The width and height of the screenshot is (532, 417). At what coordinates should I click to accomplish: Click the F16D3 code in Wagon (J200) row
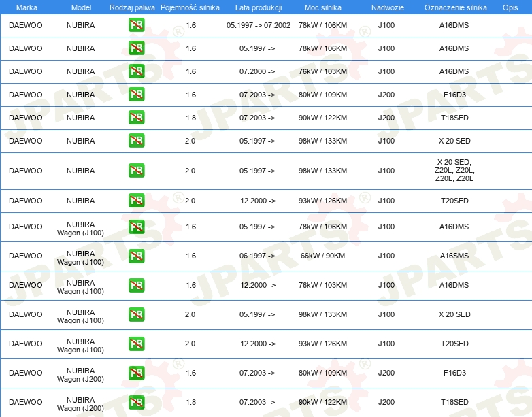click(454, 373)
